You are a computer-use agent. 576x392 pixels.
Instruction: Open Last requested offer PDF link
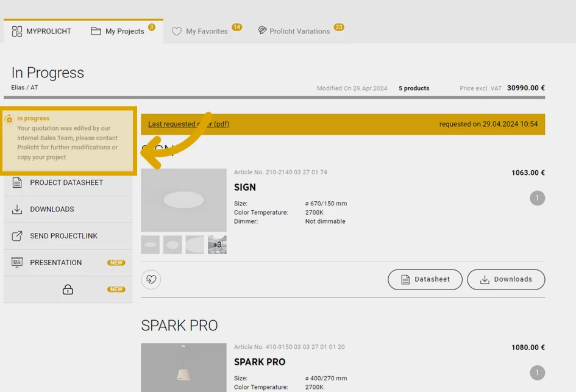(188, 124)
